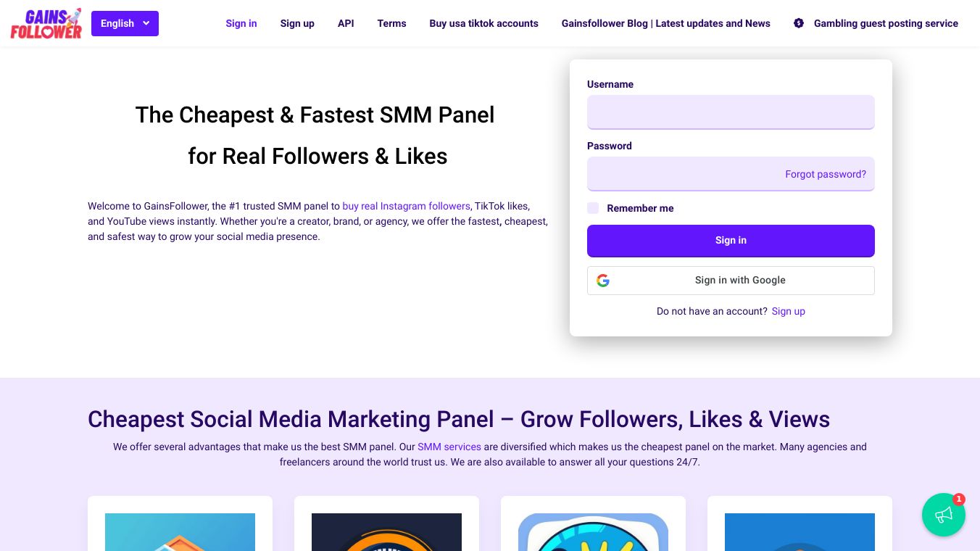Screen dimensions: 980x551
Task: Click into the Password field
Action: point(681,174)
